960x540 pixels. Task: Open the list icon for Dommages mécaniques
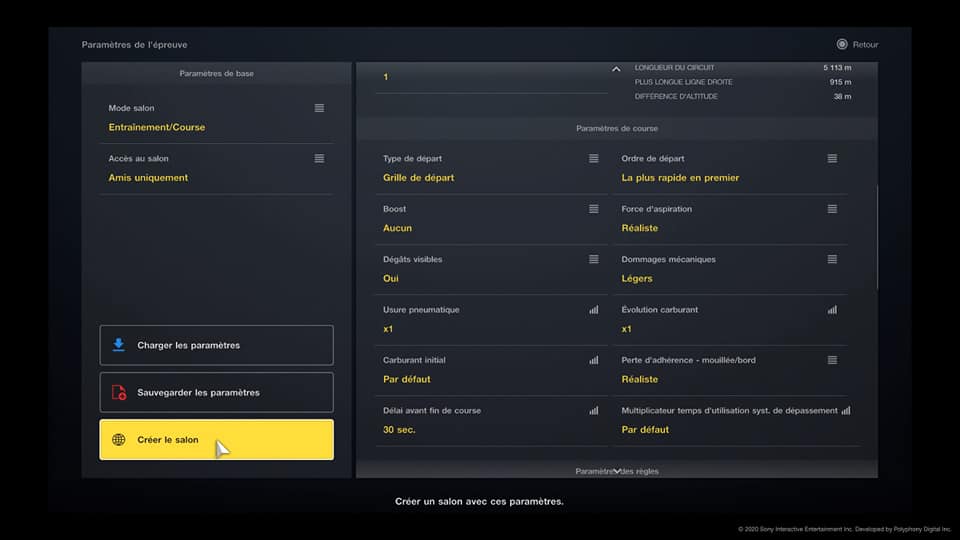tap(832, 259)
